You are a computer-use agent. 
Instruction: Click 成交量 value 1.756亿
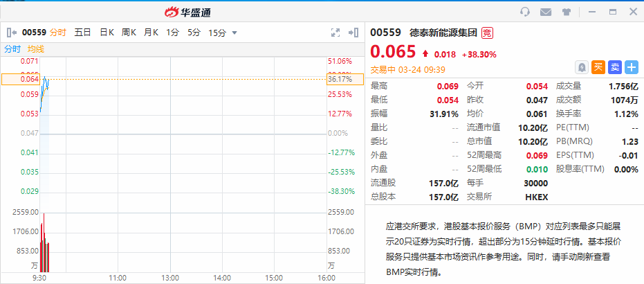pos(623,87)
